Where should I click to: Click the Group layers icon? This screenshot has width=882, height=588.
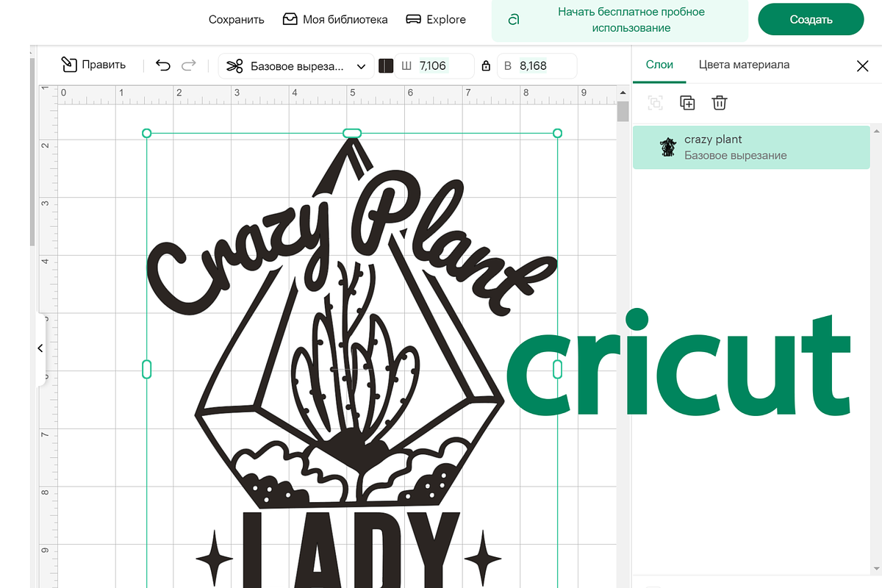pyautogui.click(x=655, y=103)
